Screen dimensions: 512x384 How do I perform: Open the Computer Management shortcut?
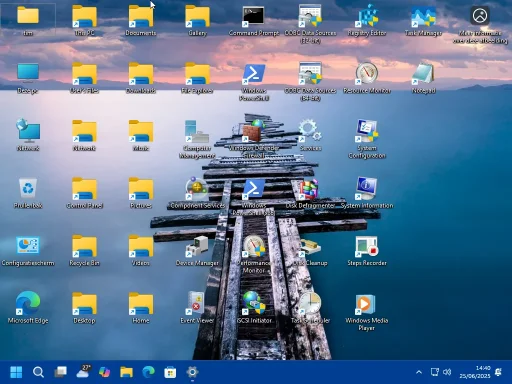click(197, 139)
